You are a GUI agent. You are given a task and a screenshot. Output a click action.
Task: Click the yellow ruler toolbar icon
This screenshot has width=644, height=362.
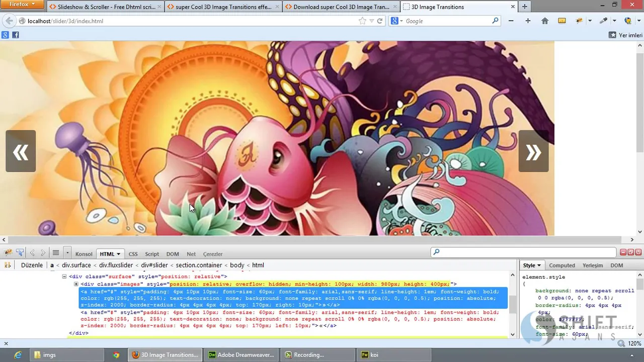[562, 21]
